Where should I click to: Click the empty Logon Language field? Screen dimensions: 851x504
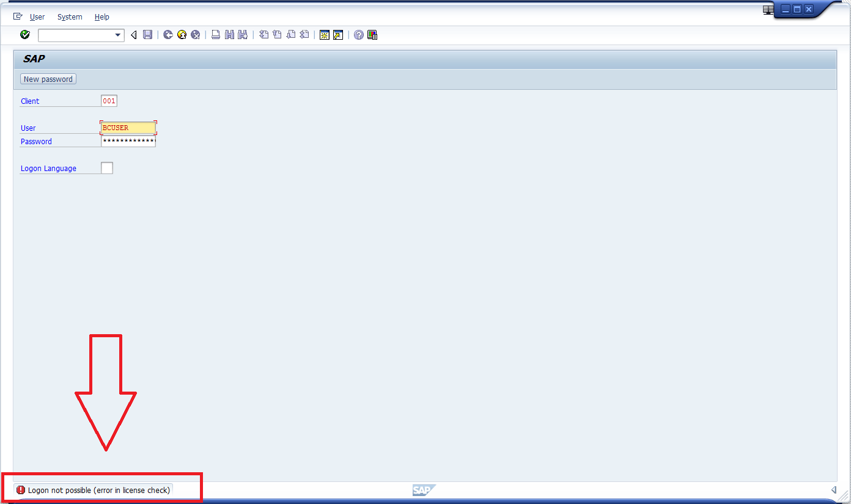click(107, 168)
